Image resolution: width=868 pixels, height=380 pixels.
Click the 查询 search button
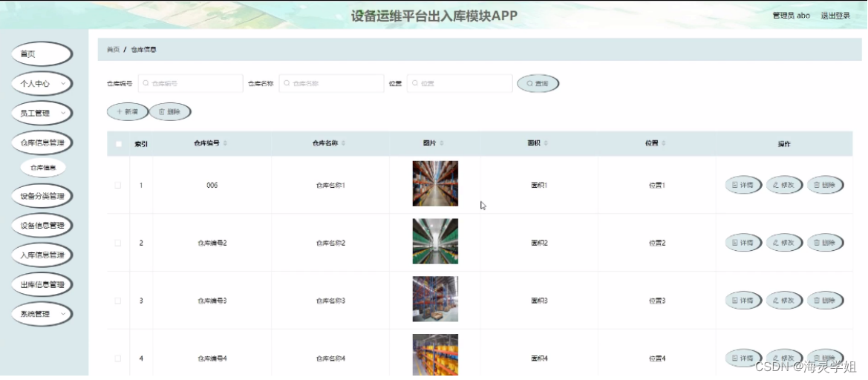click(x=538, y=84)
